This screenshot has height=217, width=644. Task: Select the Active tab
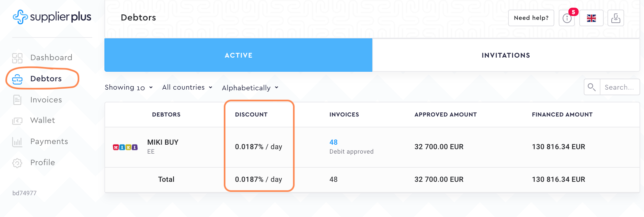[238, 55]
